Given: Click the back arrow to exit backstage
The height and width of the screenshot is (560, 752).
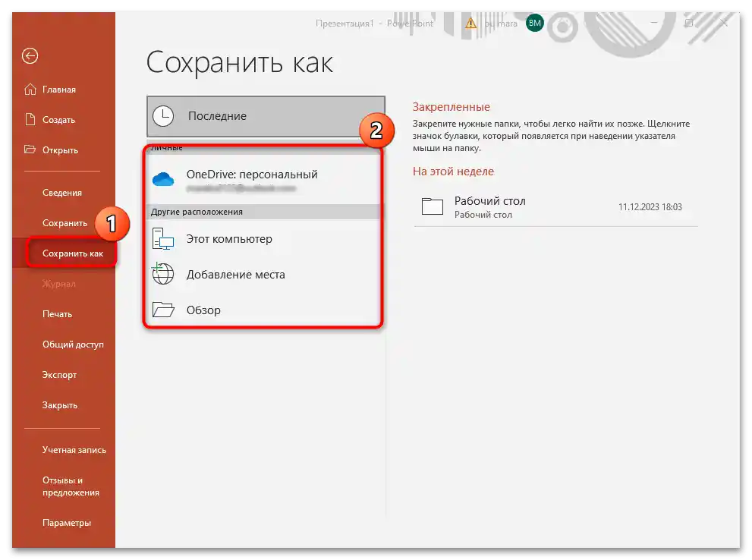Looking at the screenshot, I should coord(28,56).
